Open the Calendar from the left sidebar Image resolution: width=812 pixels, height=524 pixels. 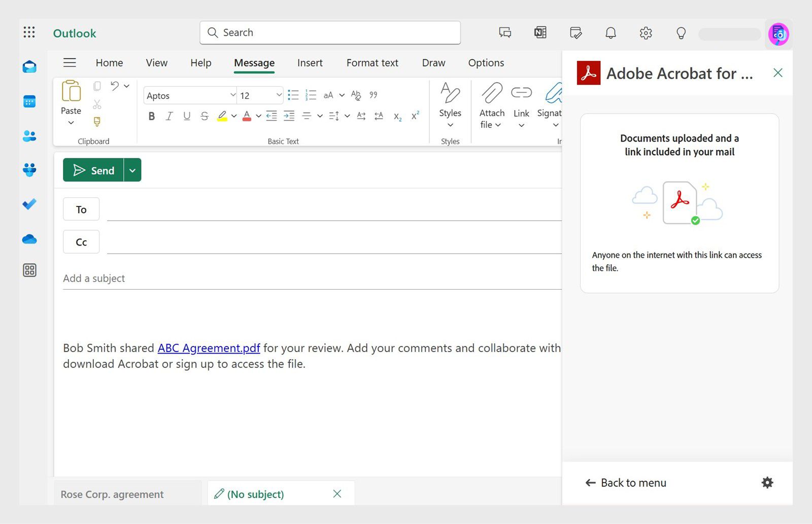(x=29, y=101)
